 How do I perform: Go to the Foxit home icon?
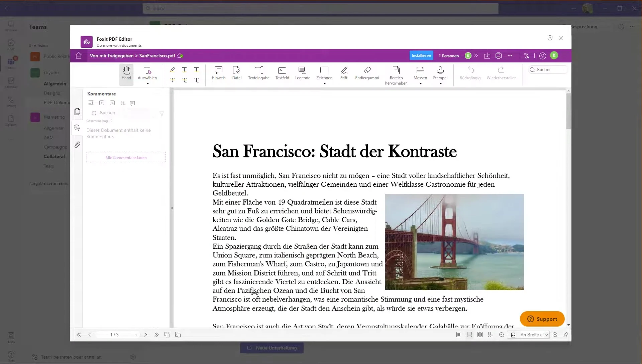(x=79, y=55)
